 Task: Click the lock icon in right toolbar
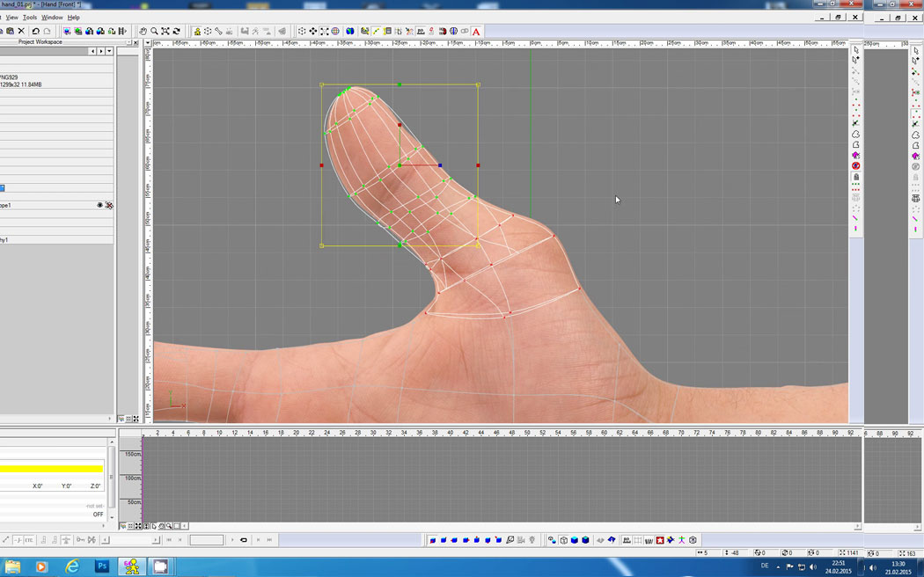(855, 177)
